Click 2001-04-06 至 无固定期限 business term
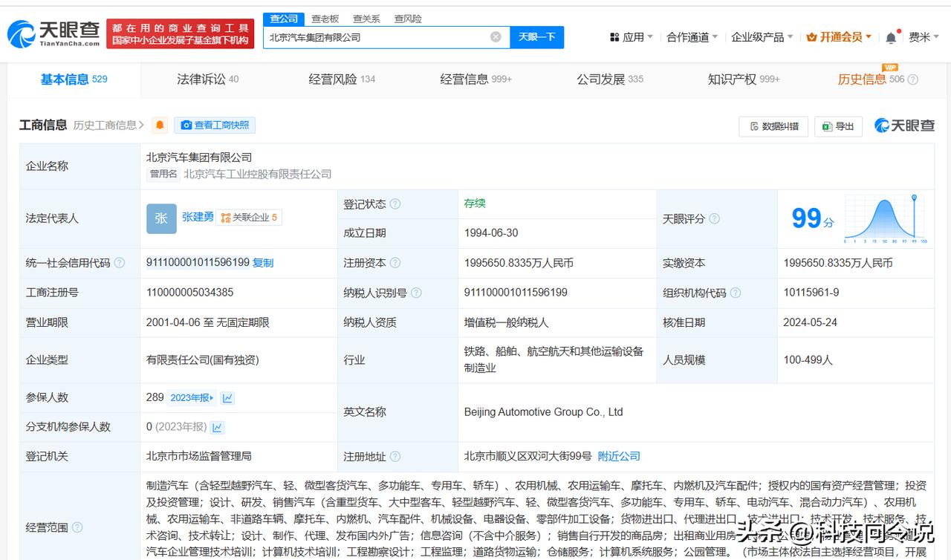The height and width of the screenshot is (560, 951). [208, 322]
